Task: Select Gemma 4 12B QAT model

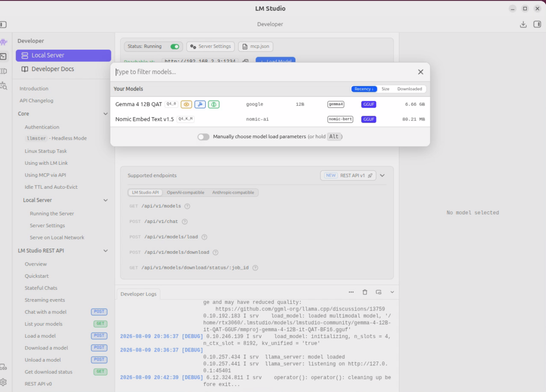Action: 270,104
